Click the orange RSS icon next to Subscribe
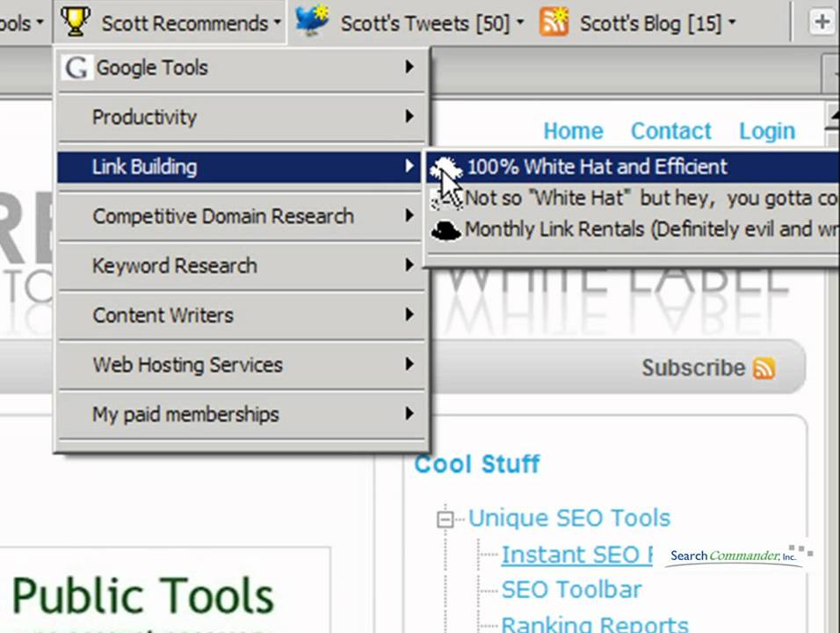This screenshot has width=840, height=633. click(764, 368)
